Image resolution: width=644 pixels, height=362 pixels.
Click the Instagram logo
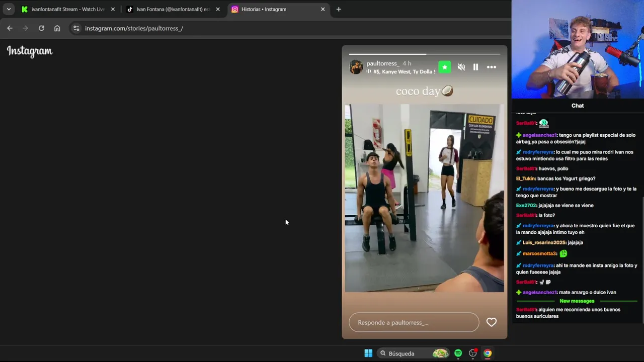point(30,51)
